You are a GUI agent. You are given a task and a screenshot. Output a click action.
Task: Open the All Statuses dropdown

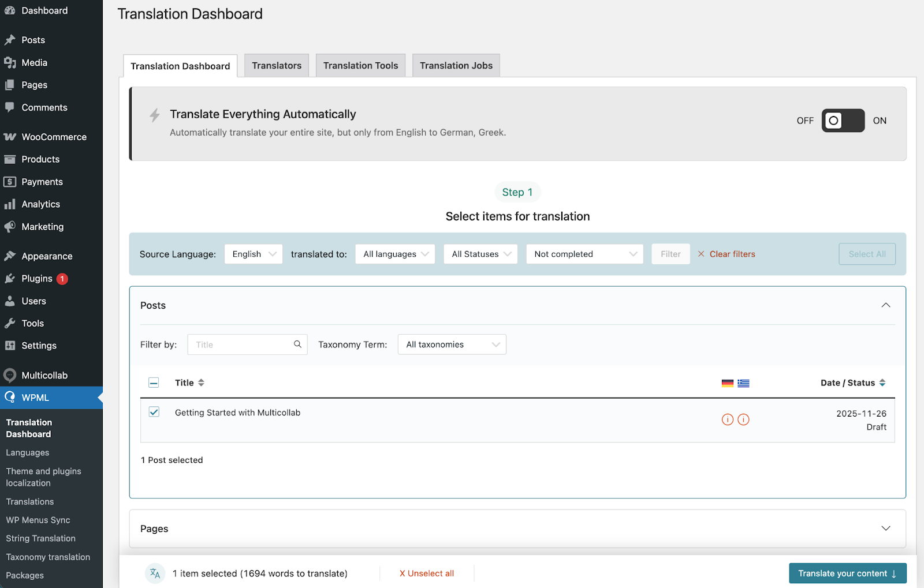(x=480, y=254)
